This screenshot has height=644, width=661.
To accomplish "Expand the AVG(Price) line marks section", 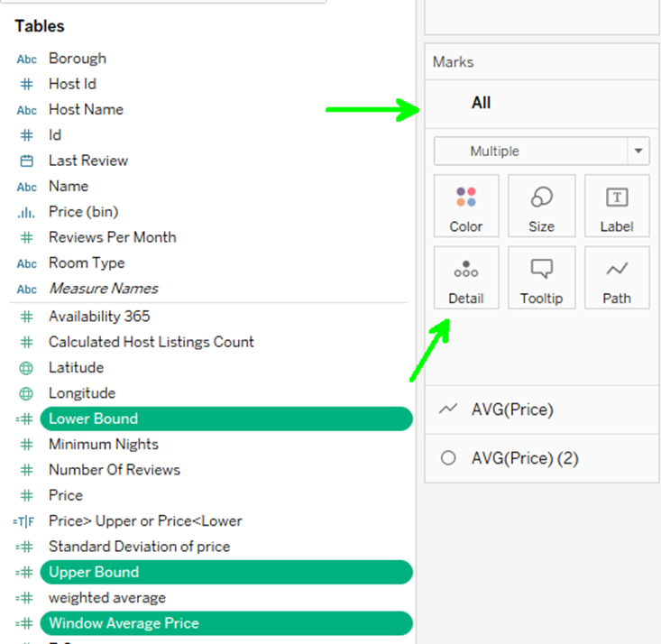I will click(511, 409).
